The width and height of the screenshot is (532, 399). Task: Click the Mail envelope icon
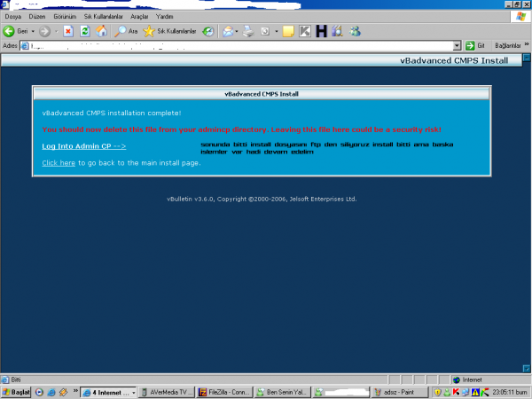point(228,31)
